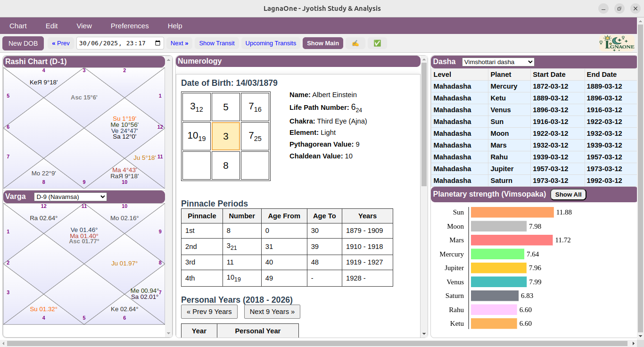Open the Chart menu
The image size is (644, 347).
tap(18, 26)
